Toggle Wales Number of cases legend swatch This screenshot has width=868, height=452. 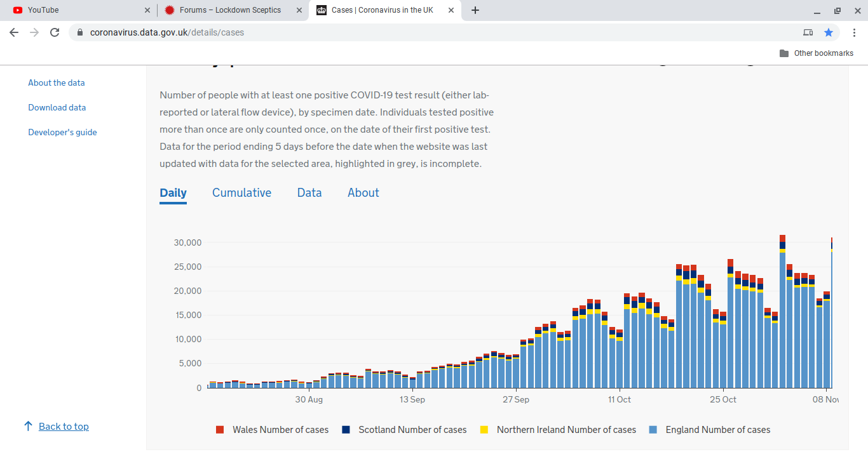[x=220, y=430]
